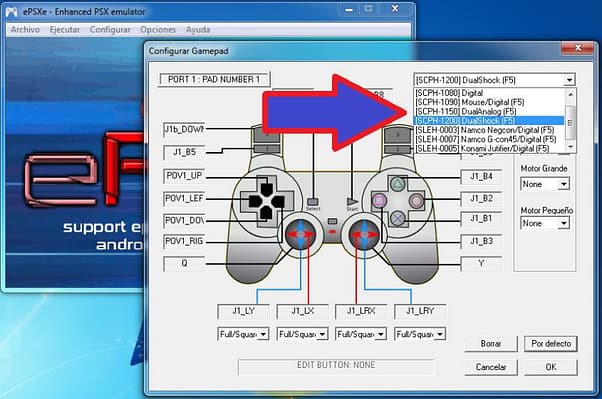This screenshot has height=399, width=602.
Task: Edit the J1_LRY axis field
Action: coord(420,311)
